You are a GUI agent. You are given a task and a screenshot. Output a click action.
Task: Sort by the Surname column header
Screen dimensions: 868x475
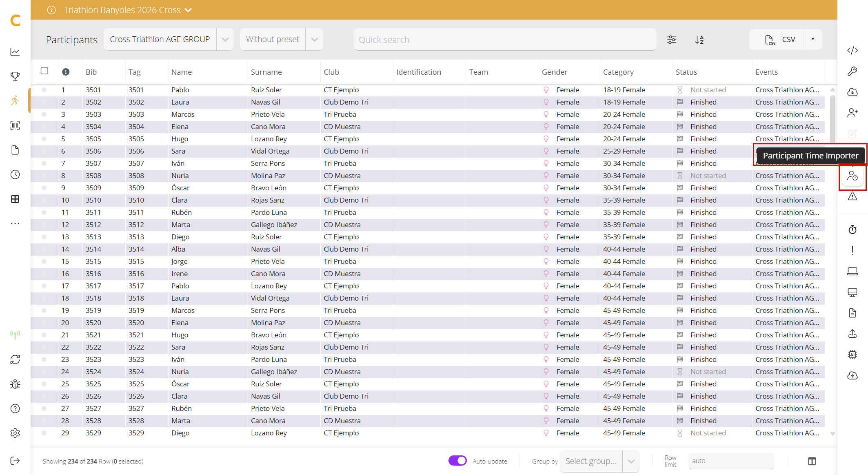click(x=266, y=72)
